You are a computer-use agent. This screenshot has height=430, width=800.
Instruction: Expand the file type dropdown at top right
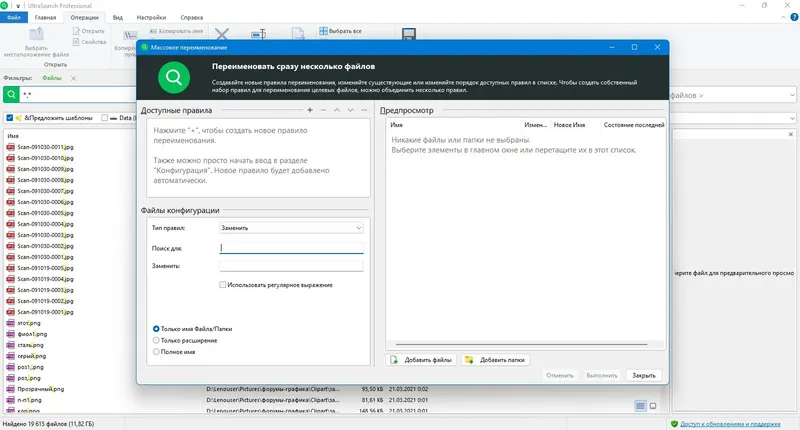792,95
